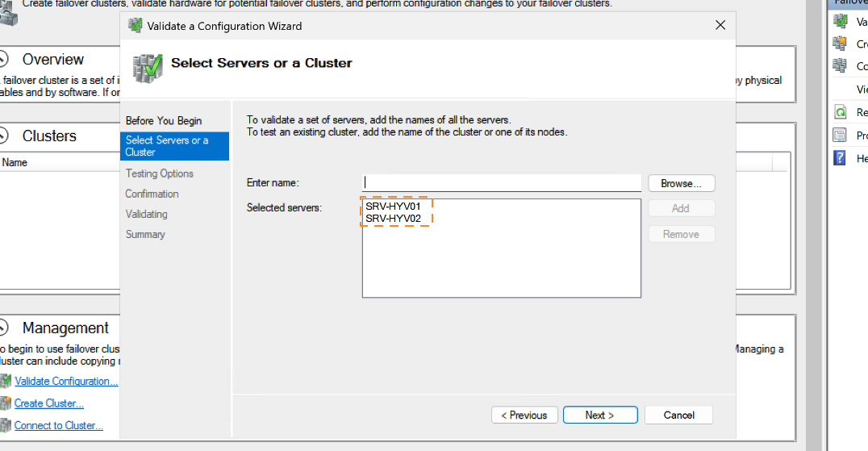Viewport: 868px width, 451px height.
Task: Select SRV-HYV02 in Selected servers list
Action: (x=394, y=219)
